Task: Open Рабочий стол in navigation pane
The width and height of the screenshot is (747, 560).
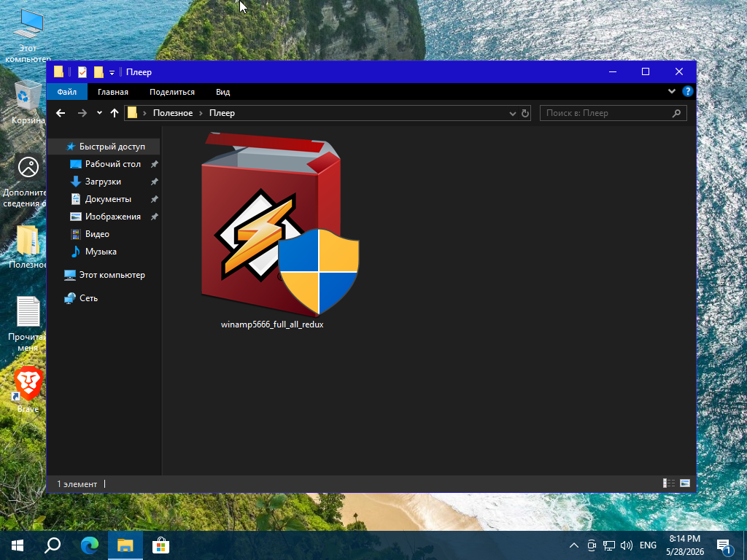Action: pyautogui.click(x=112, y=164)
